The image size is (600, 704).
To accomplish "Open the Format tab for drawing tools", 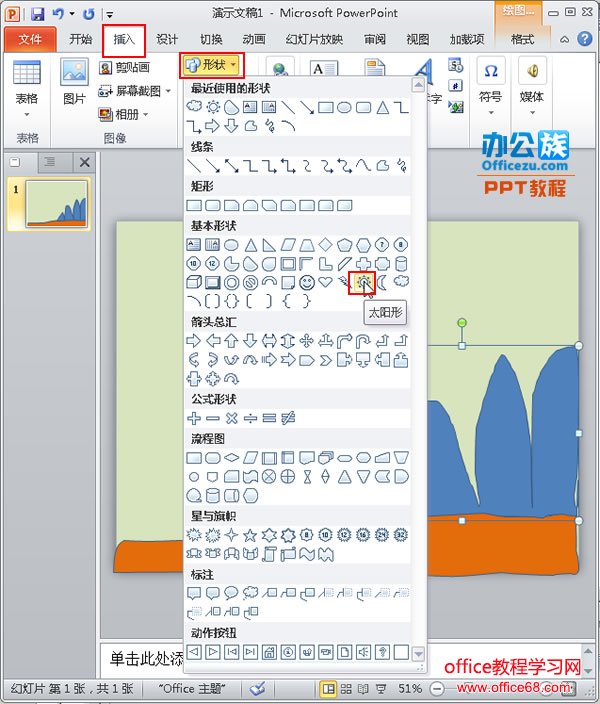I will [x=522, y=40].
